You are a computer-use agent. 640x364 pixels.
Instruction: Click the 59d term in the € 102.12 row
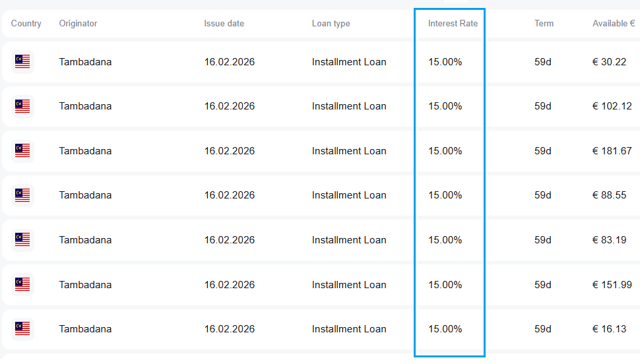(542, 106)
